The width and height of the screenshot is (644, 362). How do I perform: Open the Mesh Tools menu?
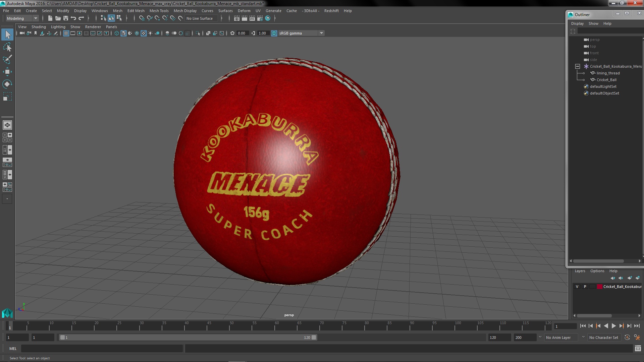pos(159,11)
